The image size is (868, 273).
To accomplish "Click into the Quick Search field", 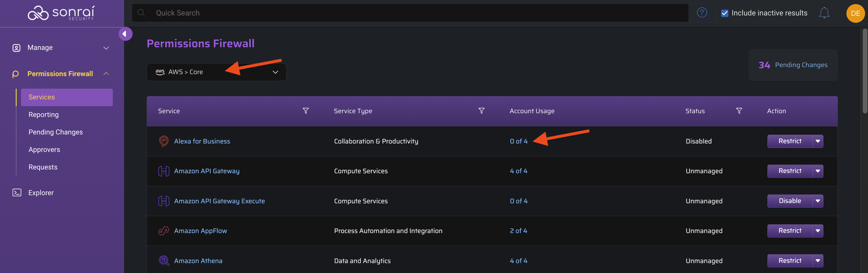I will [410, 13].
